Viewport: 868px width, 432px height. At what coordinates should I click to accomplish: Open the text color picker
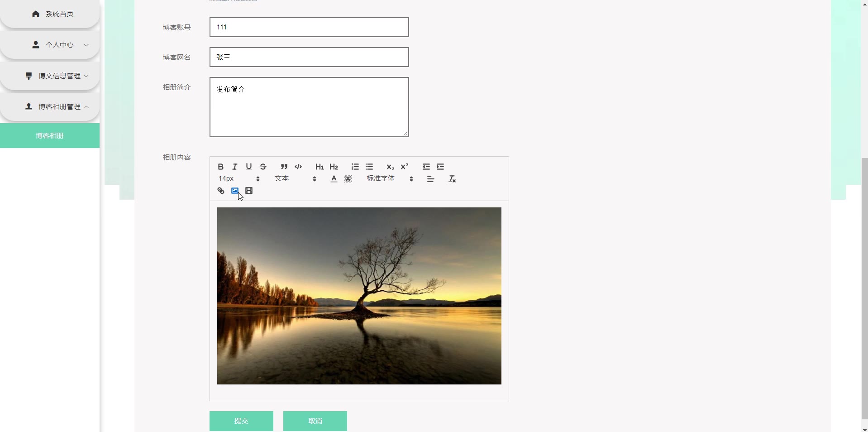(x=334, y=179)
